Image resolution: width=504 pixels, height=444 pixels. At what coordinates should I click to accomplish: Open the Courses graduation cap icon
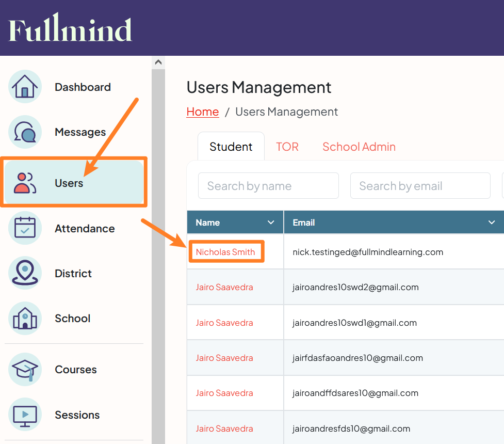25,369
